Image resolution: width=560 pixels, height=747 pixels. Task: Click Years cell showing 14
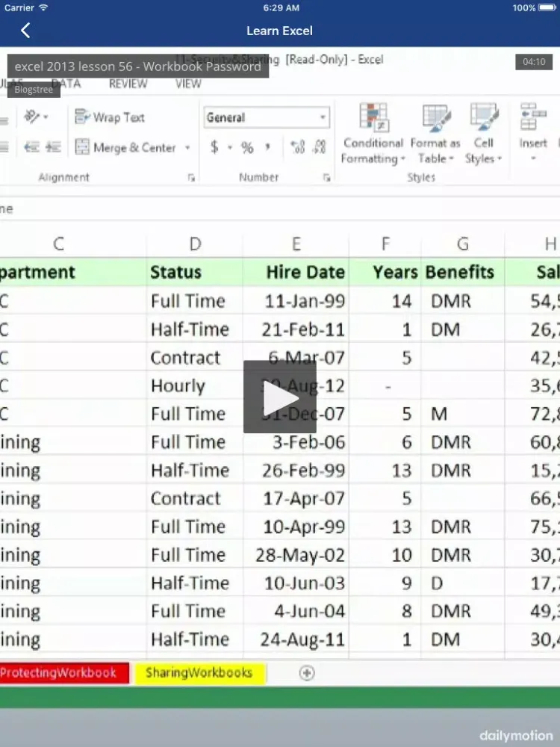(x=385, y=301)
